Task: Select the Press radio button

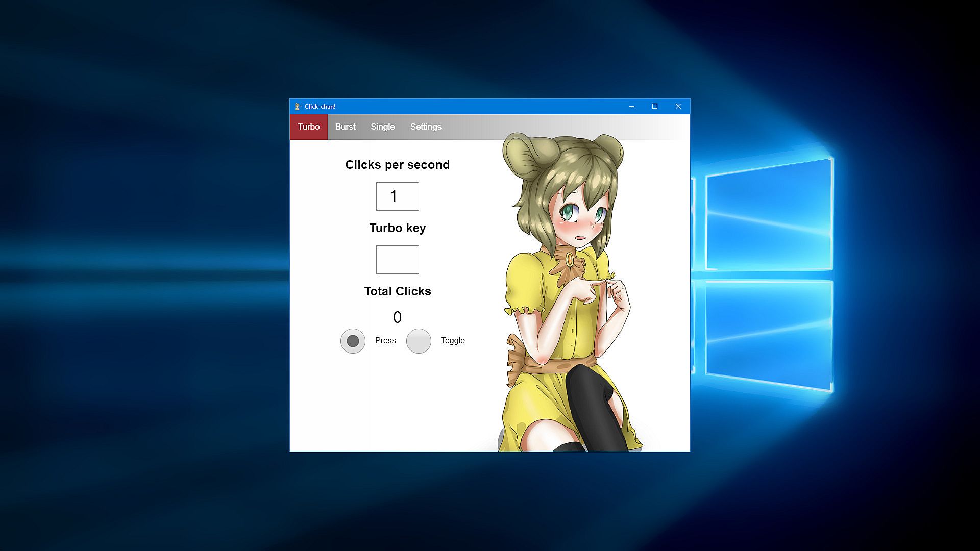Action: [x=353, y=341]
